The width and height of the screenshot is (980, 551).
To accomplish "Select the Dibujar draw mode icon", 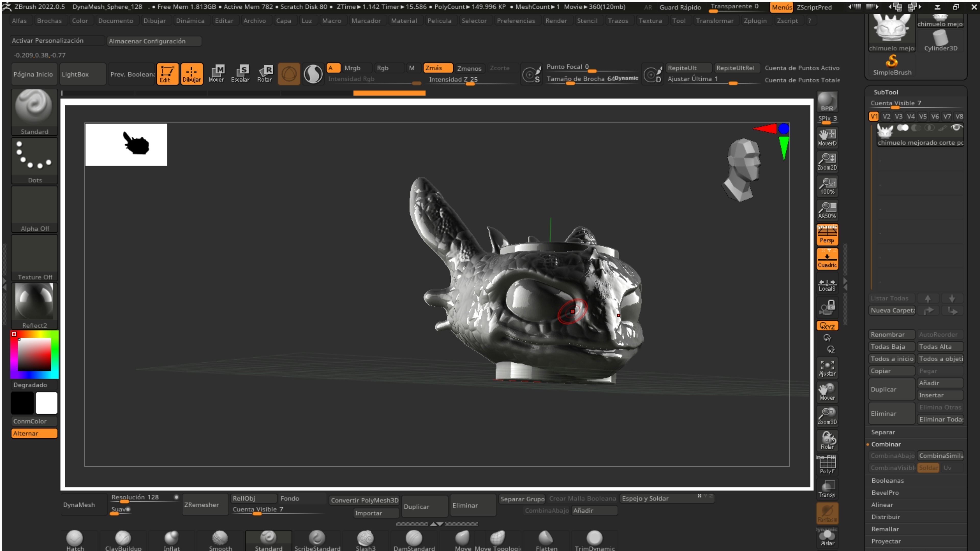I will coord(191,74).
